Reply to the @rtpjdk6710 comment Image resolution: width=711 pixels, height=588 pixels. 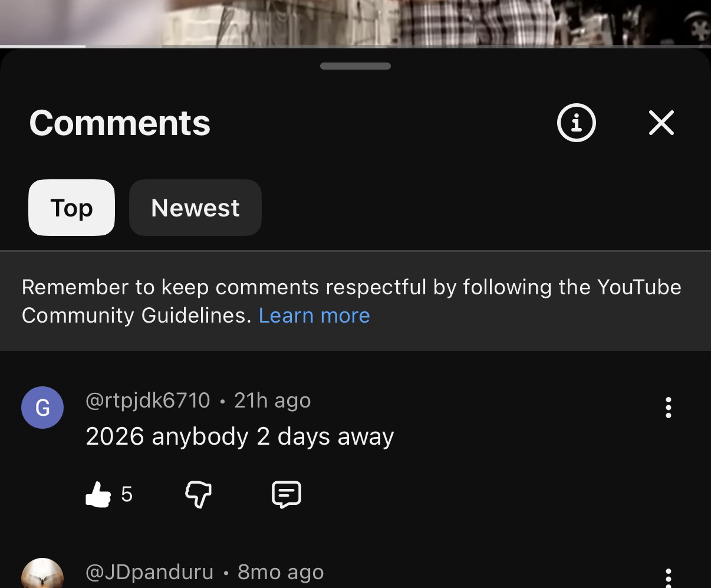[287, 494]
